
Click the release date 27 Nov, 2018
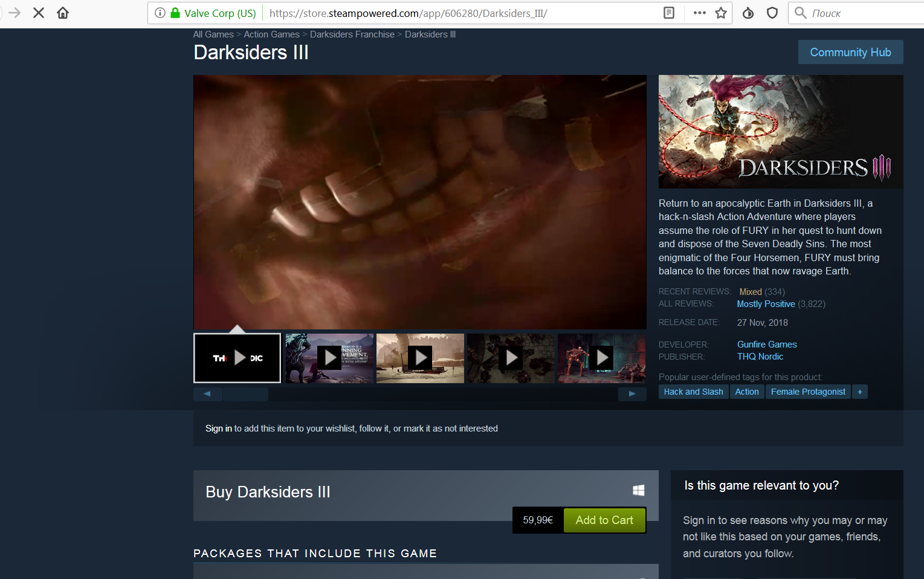click(763, 323)
